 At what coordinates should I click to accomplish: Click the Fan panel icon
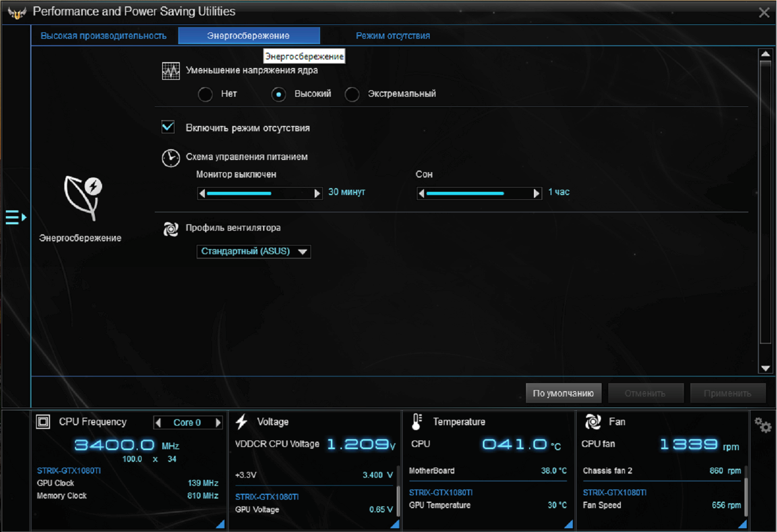pos(593,422)
